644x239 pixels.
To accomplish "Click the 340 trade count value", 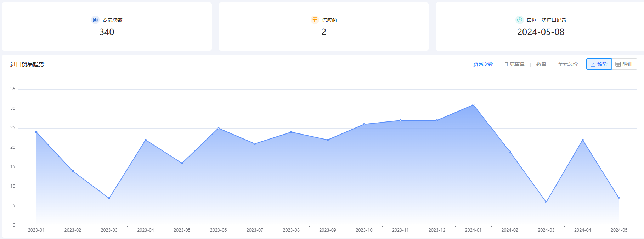I will point(107,32).
